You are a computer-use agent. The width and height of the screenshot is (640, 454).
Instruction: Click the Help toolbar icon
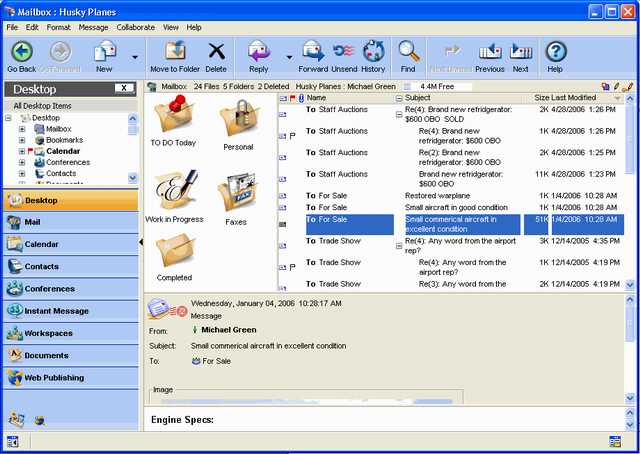point(555,53)
